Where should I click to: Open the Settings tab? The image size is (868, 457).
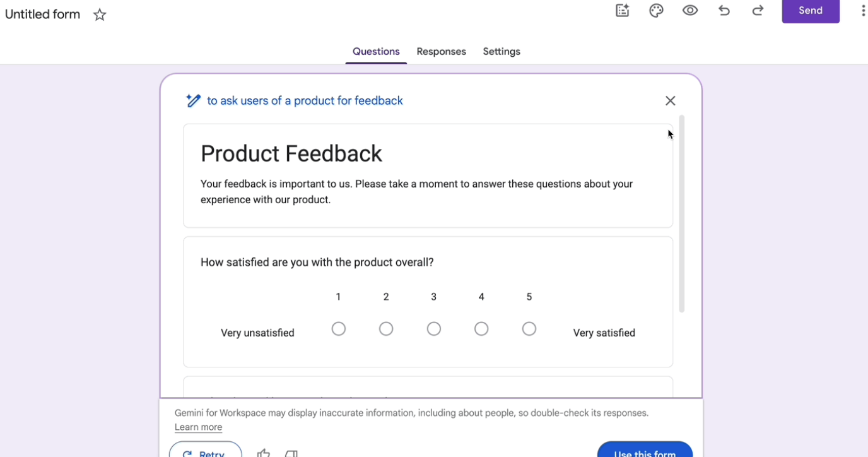point(501,52)
